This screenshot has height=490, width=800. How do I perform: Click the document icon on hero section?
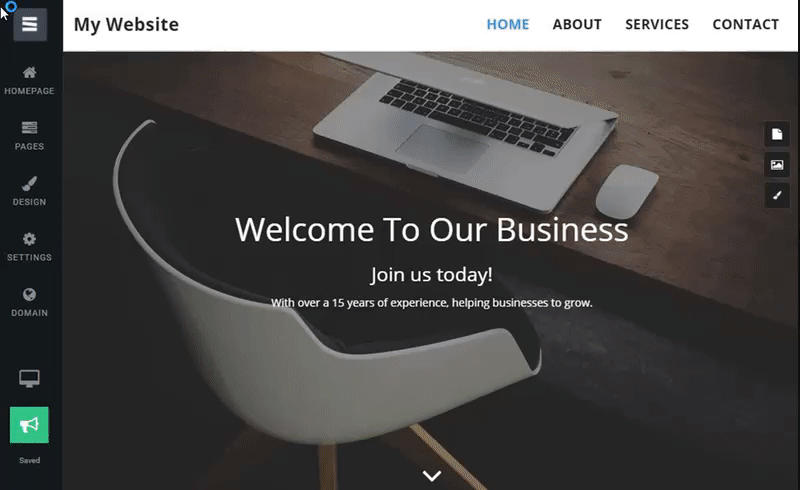(777, 134)
